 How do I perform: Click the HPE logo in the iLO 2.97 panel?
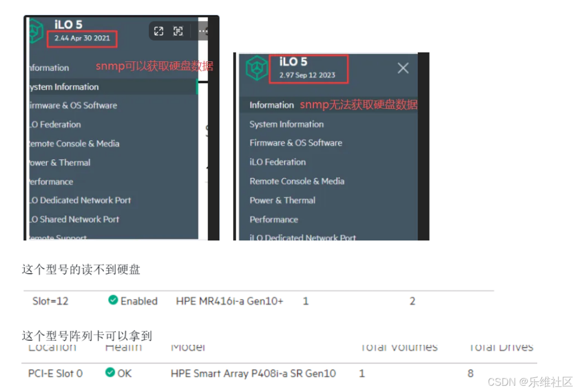point(256,68)
